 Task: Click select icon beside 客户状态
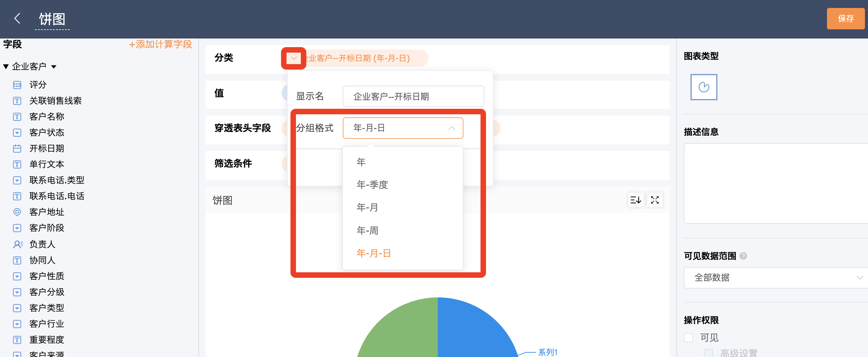coord(17,133)
